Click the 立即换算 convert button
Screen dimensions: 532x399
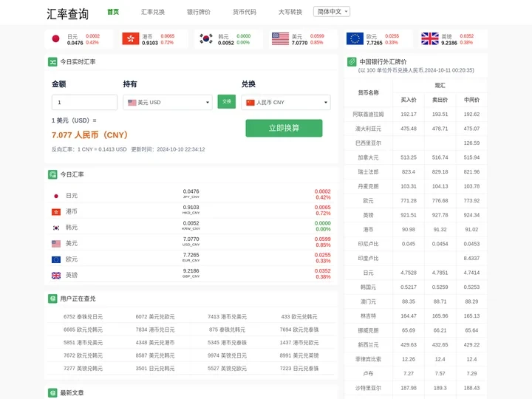coord(284,128)
